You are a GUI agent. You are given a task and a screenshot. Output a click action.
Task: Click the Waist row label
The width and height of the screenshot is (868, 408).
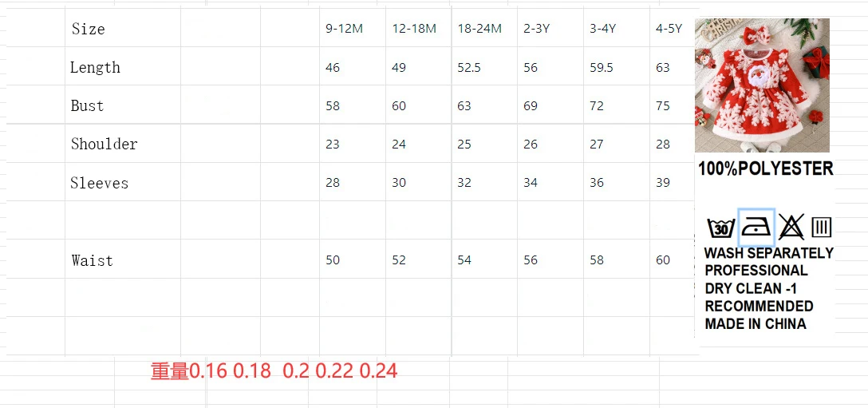92,260
